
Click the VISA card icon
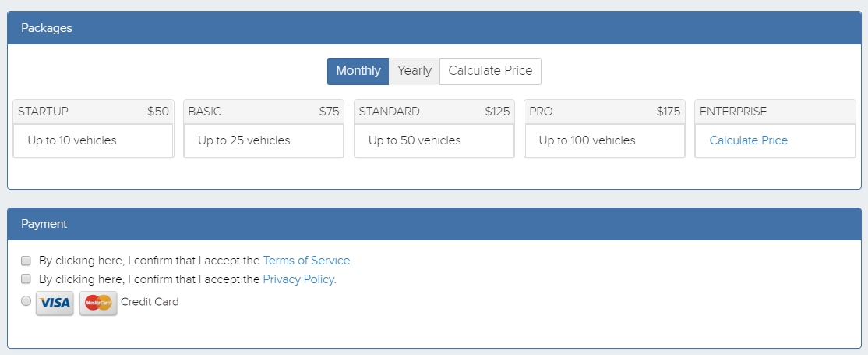coord(55,303)
